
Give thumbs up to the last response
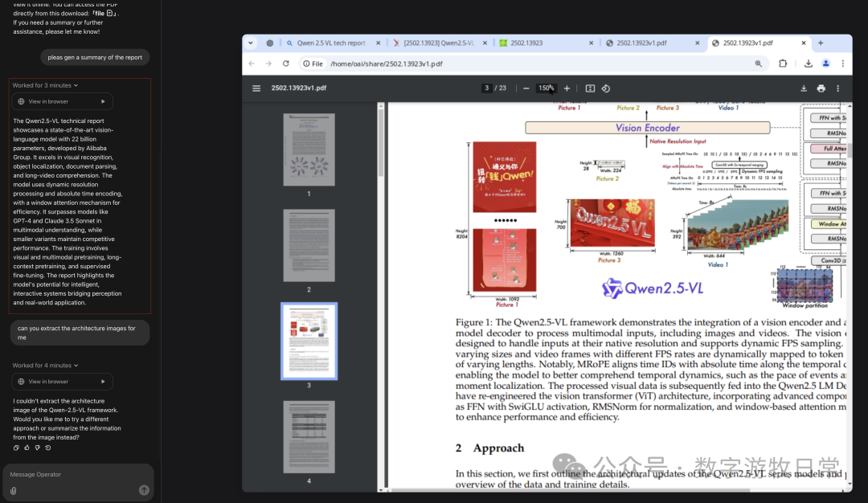pyautogui.click(x=27, y=448)
